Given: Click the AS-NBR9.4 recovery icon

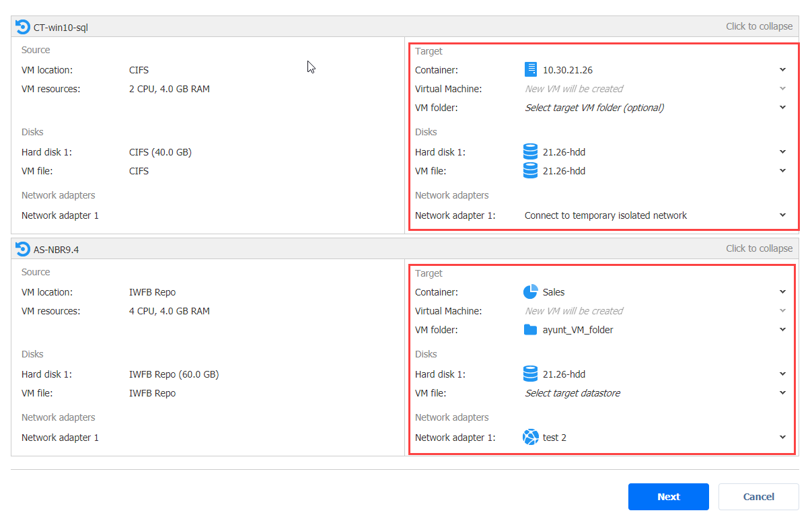Looking at the screenshot, I should [23, 249].
